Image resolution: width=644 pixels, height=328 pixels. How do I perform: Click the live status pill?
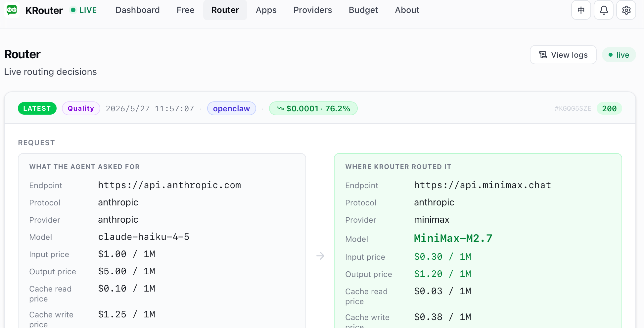coord(619,55)
